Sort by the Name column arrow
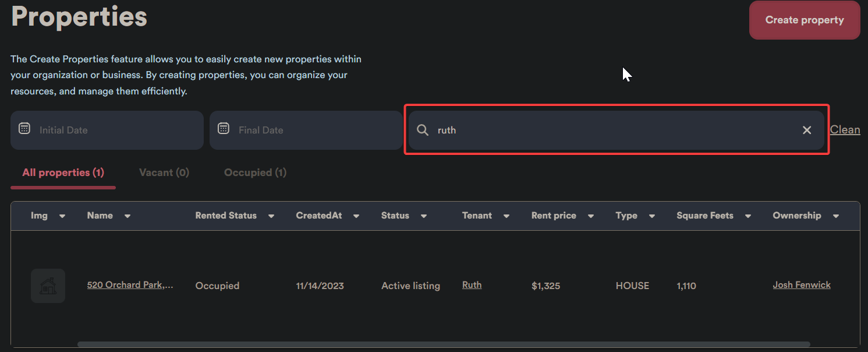868x352 pixels. pos(127,216)
